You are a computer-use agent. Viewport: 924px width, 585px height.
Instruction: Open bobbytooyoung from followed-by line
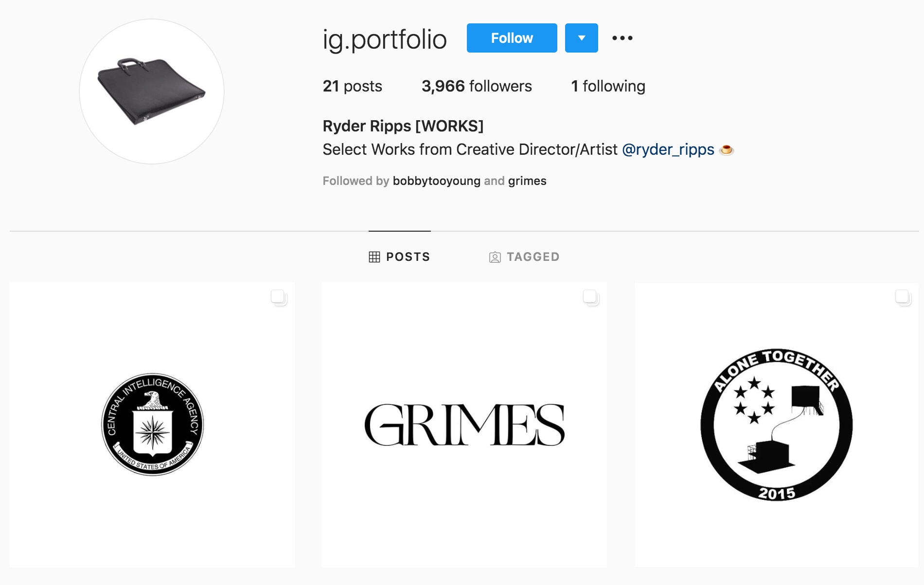(x=436, y=181)
